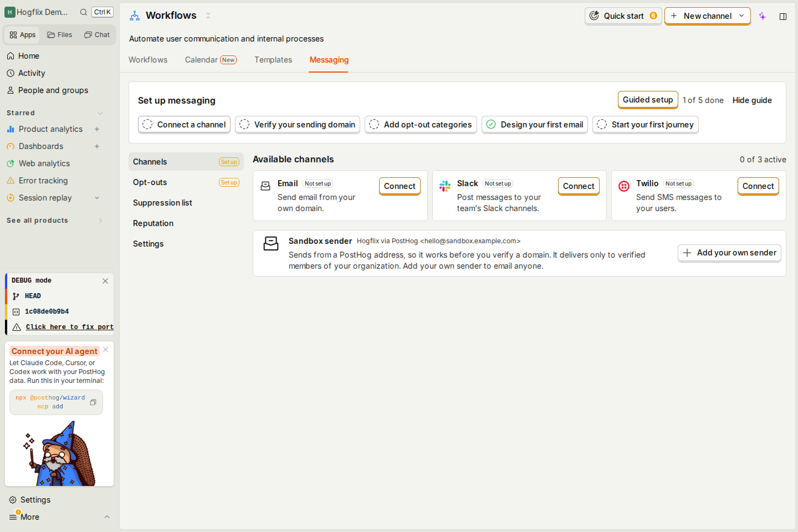Select the Files tab in sidebar
The height and width of the screenshot is (532, 798).
60,35
